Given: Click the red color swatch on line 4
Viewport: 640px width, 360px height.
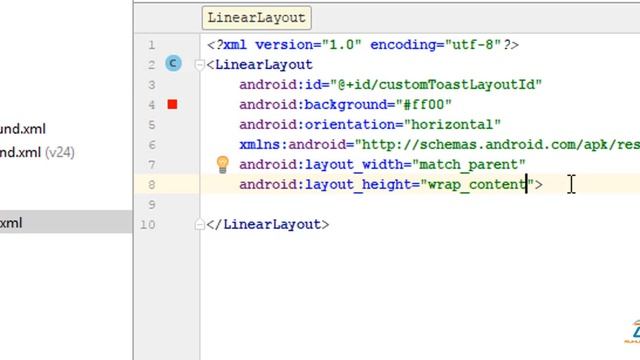Looking at the screenshot, I should tap(172, 104).
